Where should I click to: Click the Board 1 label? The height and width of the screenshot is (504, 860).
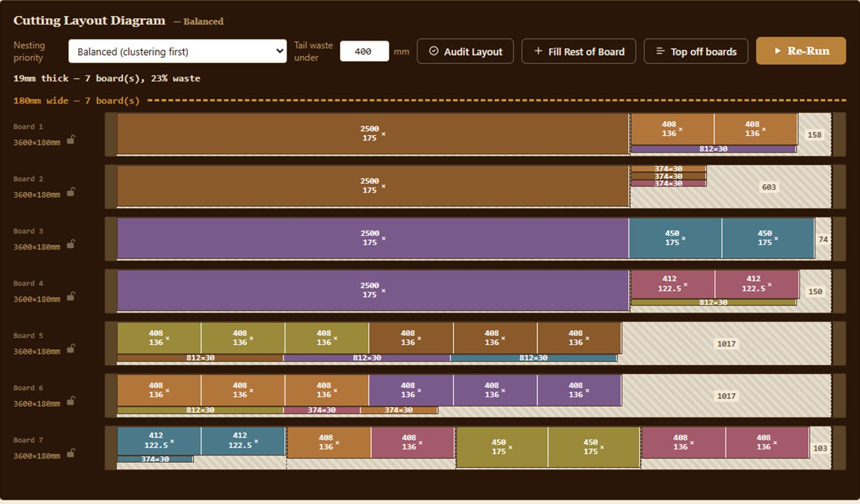(x=28, y=126)
